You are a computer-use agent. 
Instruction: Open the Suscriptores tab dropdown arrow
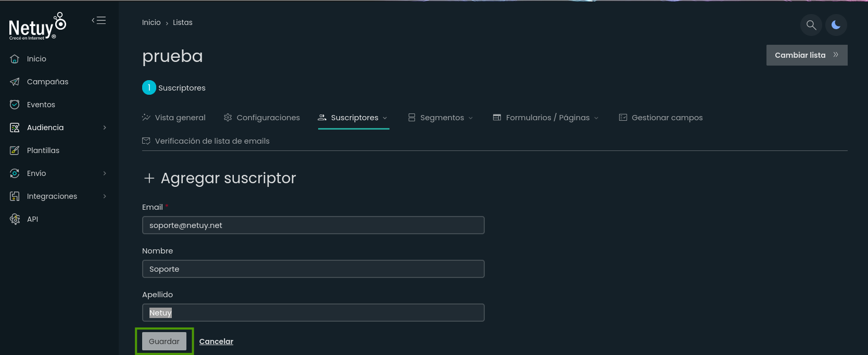coord(385,118)
